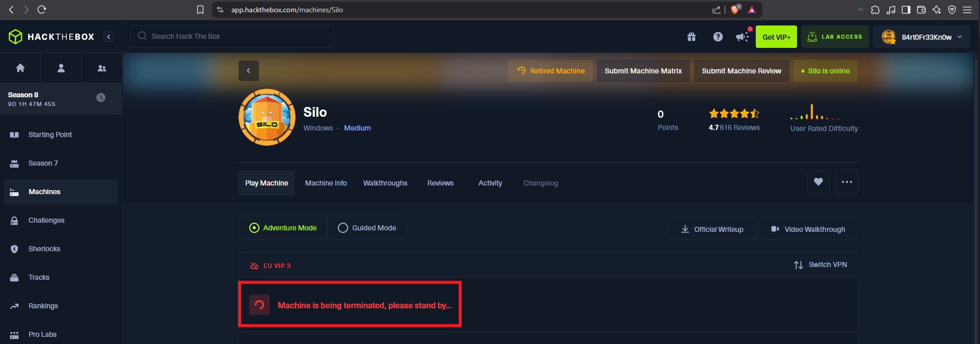Viewport: 980px width, 344px height.
Task: Switch to Reviews tab
Action: click(440, 183)
